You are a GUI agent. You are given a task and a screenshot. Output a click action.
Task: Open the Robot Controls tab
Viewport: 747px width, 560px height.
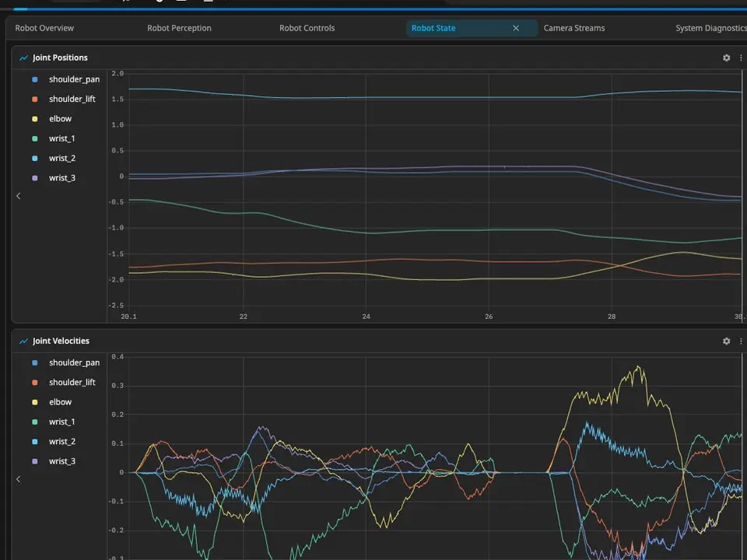pyautogui.click(x=307, y=28)
